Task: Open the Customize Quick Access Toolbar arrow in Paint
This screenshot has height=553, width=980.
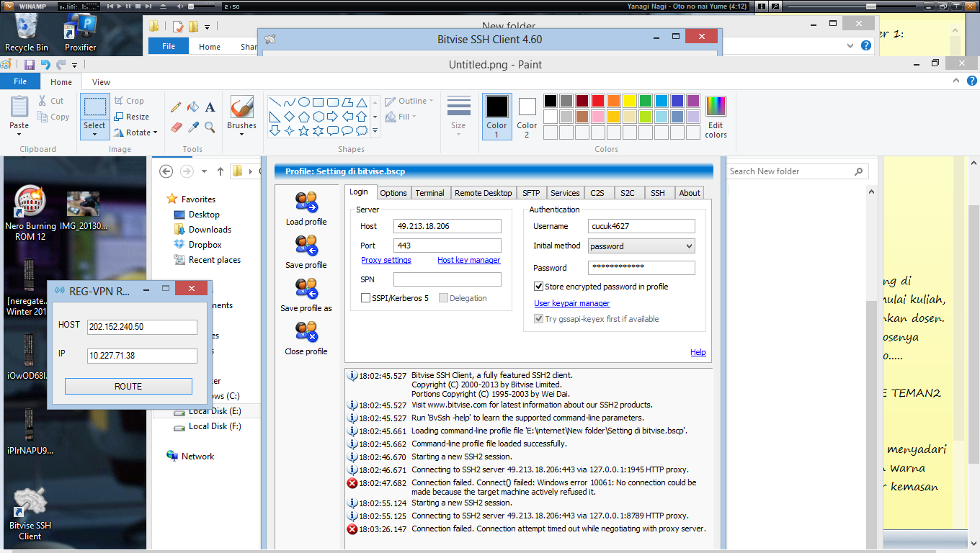Action: [x=74, y=66]
